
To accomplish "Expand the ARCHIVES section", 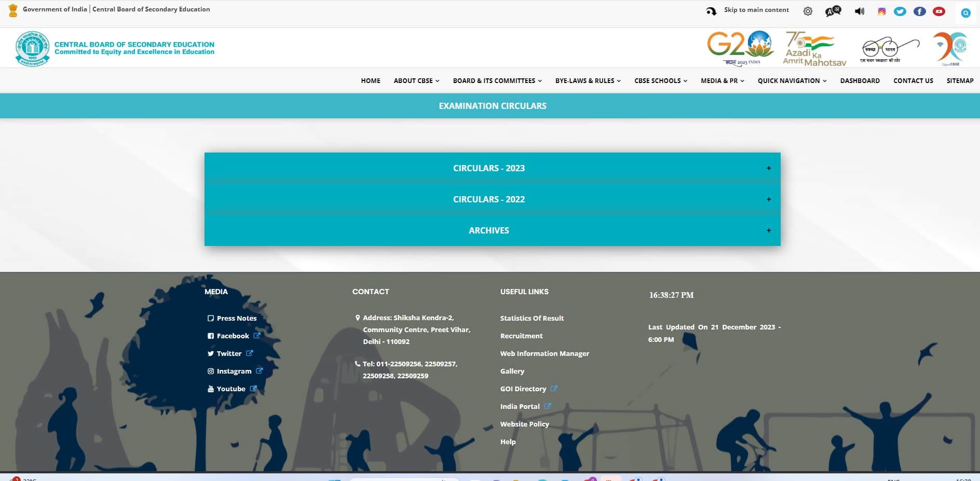I will coord(488,230).
